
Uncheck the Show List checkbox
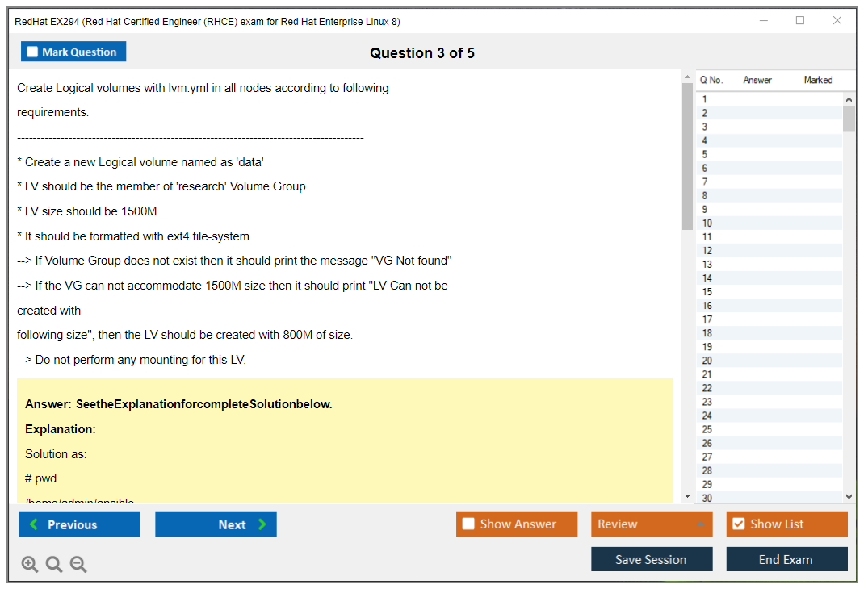coord(738,524)
